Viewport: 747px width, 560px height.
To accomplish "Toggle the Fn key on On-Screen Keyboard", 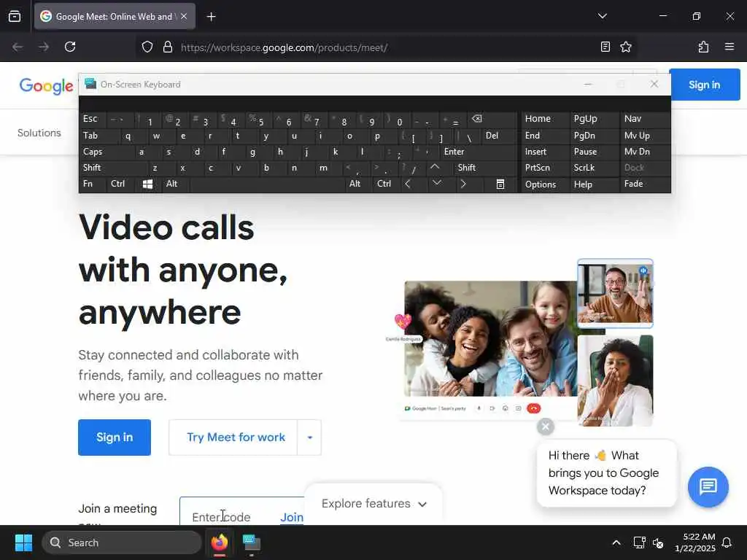I will (93, 184).
